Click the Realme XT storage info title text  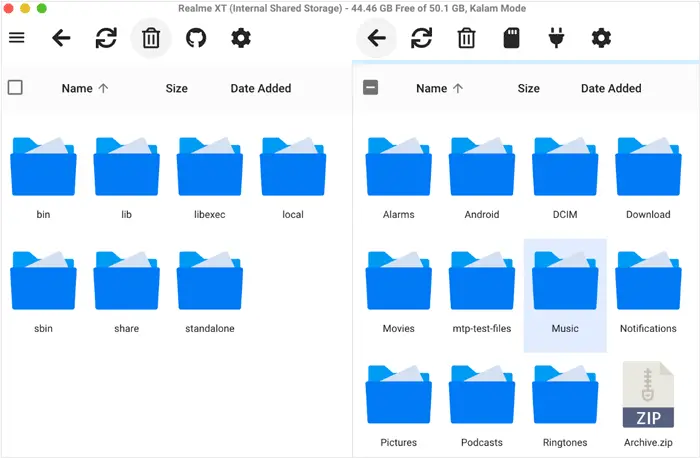[352, 8]
